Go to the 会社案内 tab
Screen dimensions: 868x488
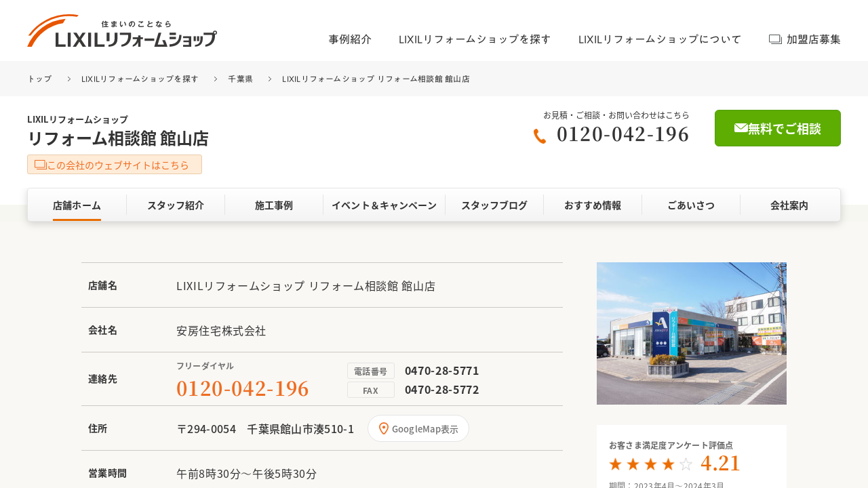click(789, 205)
